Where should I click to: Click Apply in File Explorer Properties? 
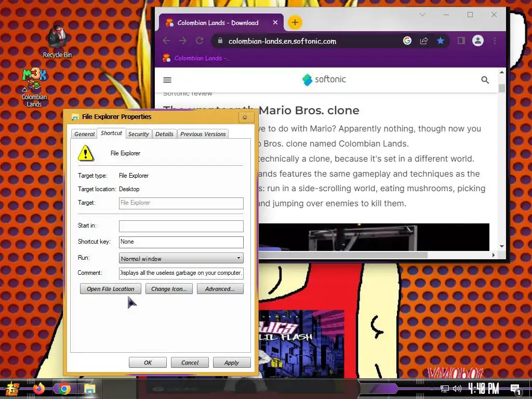click(232, 362)
